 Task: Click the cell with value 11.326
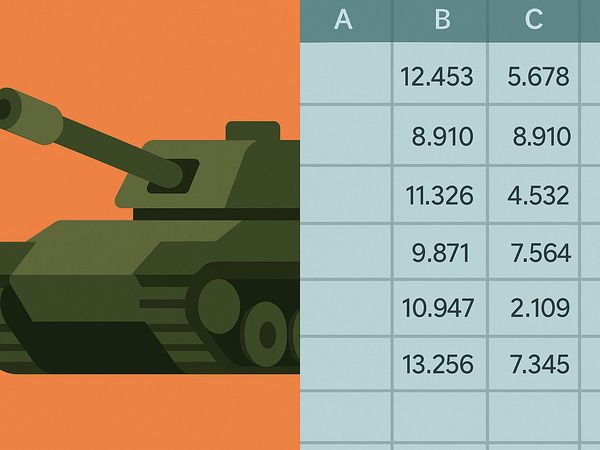440,194
